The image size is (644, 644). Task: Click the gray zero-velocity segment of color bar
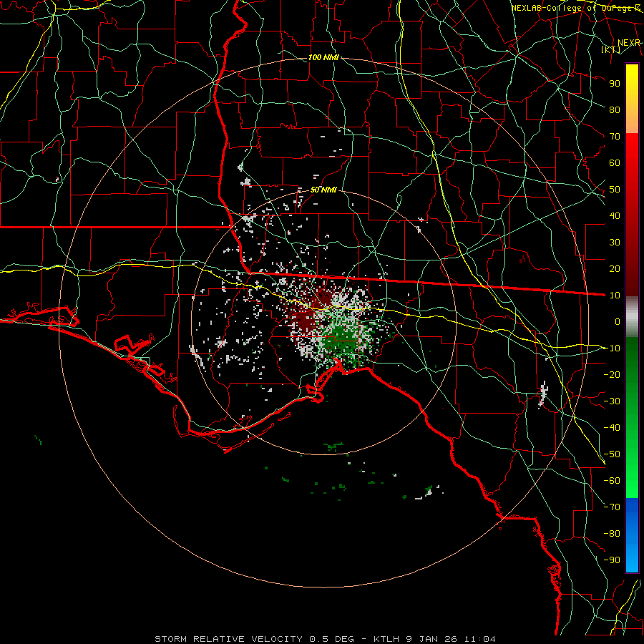(x=632, y=317)
